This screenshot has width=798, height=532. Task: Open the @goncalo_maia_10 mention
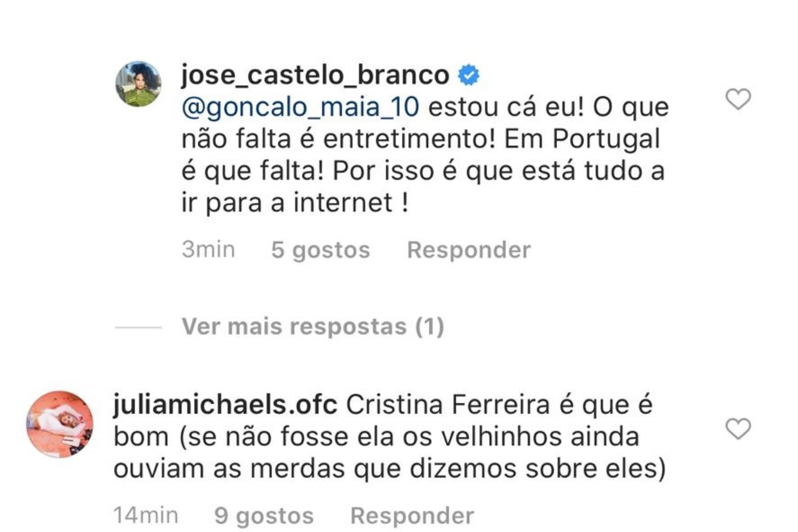(x=301, y=107)
